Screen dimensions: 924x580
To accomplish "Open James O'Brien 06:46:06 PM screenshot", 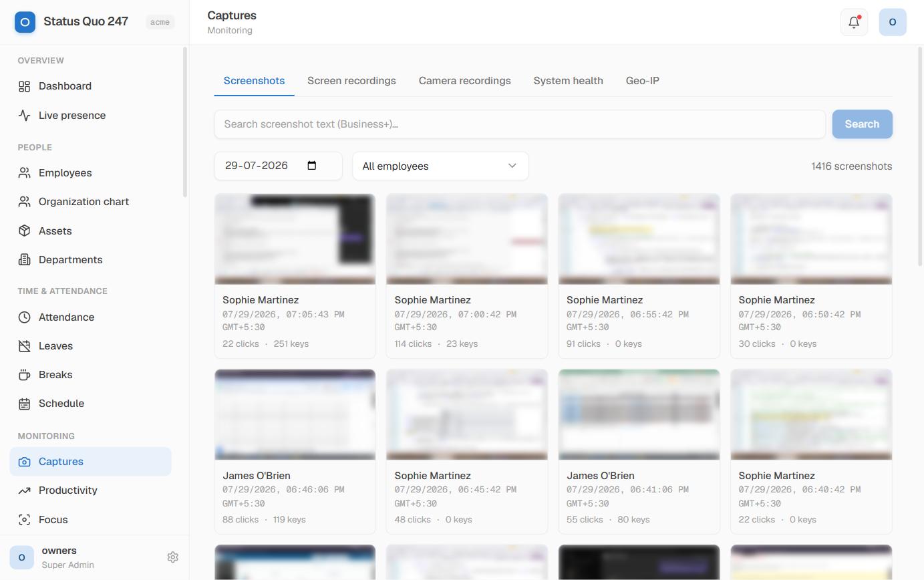I will tap(295, 452).
